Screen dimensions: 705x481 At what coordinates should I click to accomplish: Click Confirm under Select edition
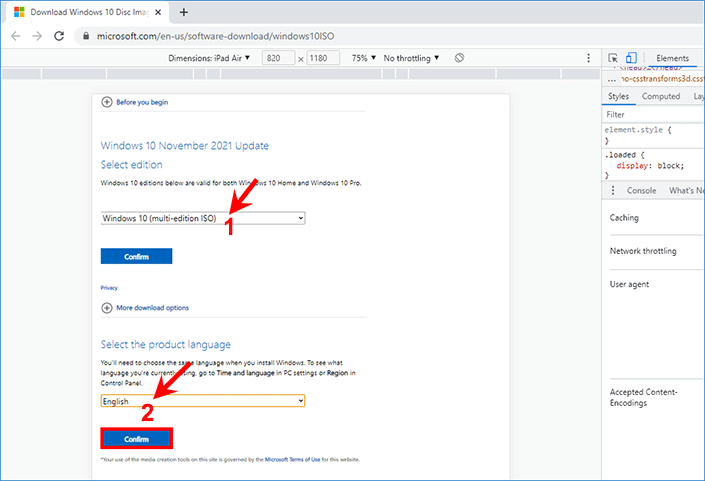coord(136,256)
